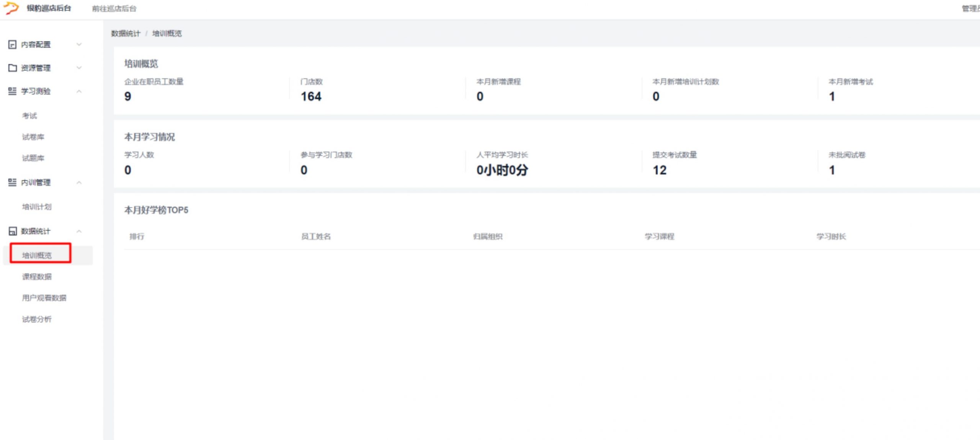This screenshot has height=440, width=980.
Task: Expand the 资源管理 chevron
Action: [79, 68]
